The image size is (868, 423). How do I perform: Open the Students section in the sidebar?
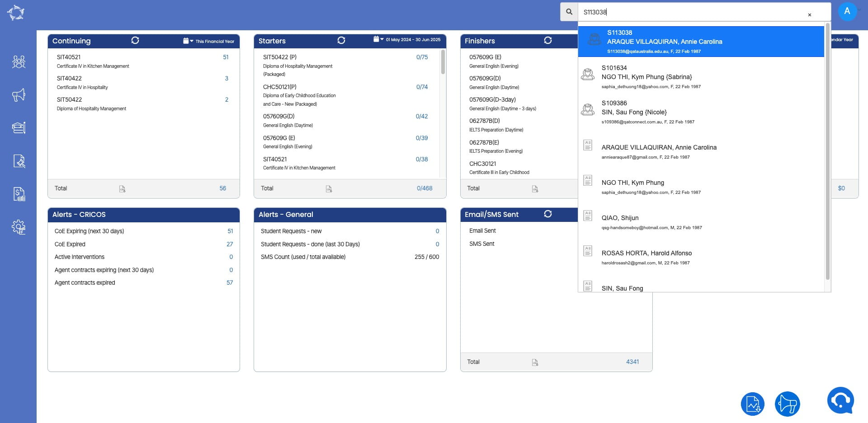[18, 62]
